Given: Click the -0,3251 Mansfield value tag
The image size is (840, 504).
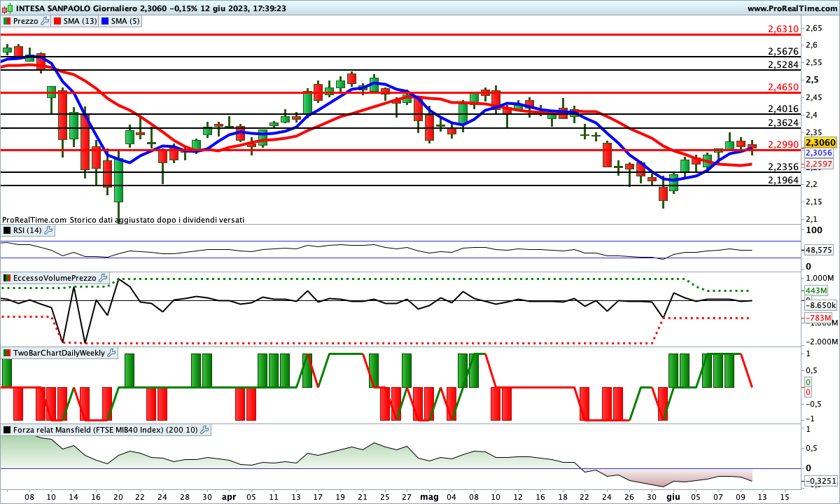Looking at the screenshot, I should click(x=820, y=481).
